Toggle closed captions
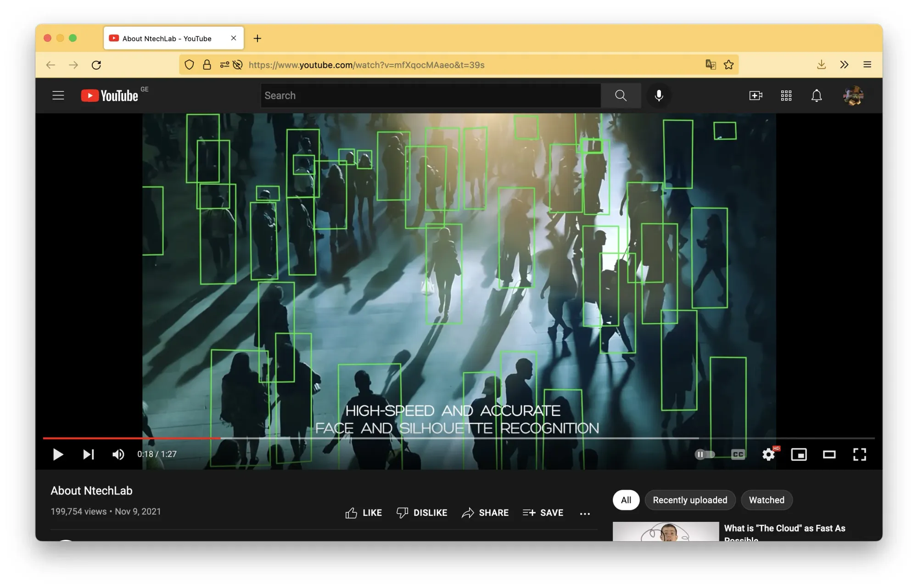The height and width of the screenshot is (588, 918). [738, 454]
